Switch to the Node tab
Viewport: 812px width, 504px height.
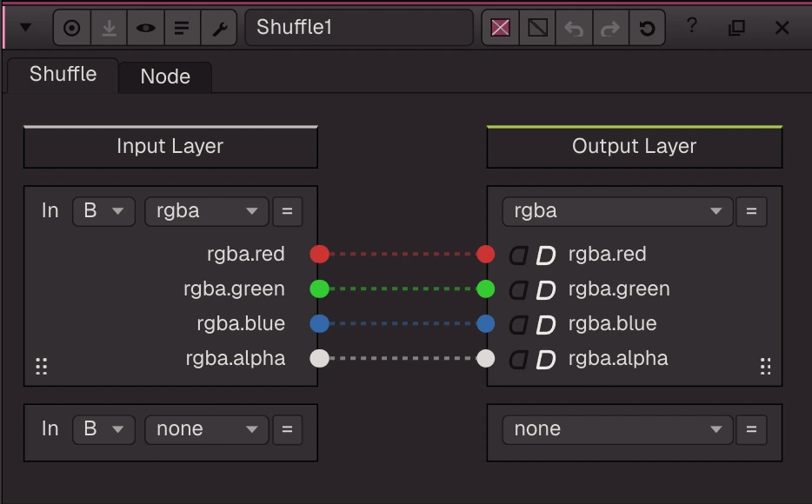coord(165,76)
